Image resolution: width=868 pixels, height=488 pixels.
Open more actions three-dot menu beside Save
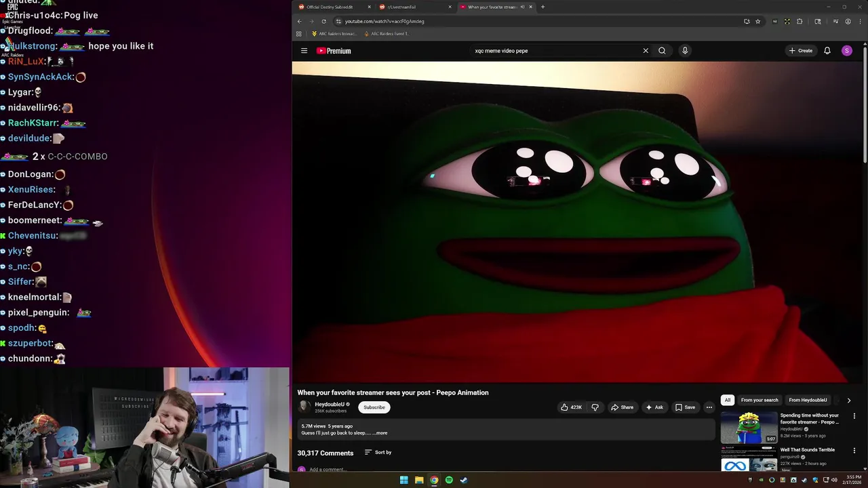(709, 407)
